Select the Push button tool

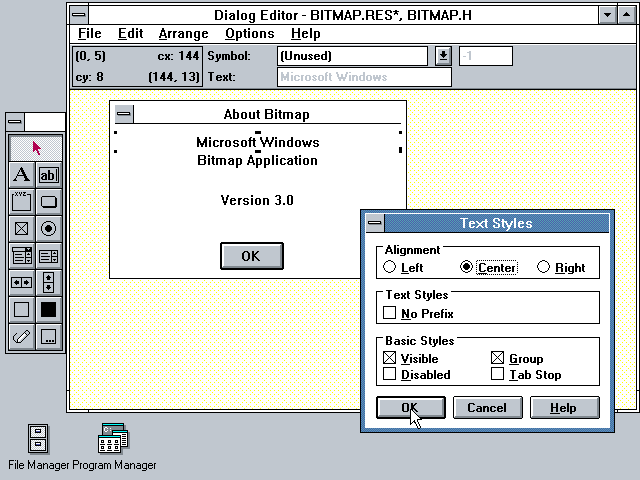pos(49,202)
